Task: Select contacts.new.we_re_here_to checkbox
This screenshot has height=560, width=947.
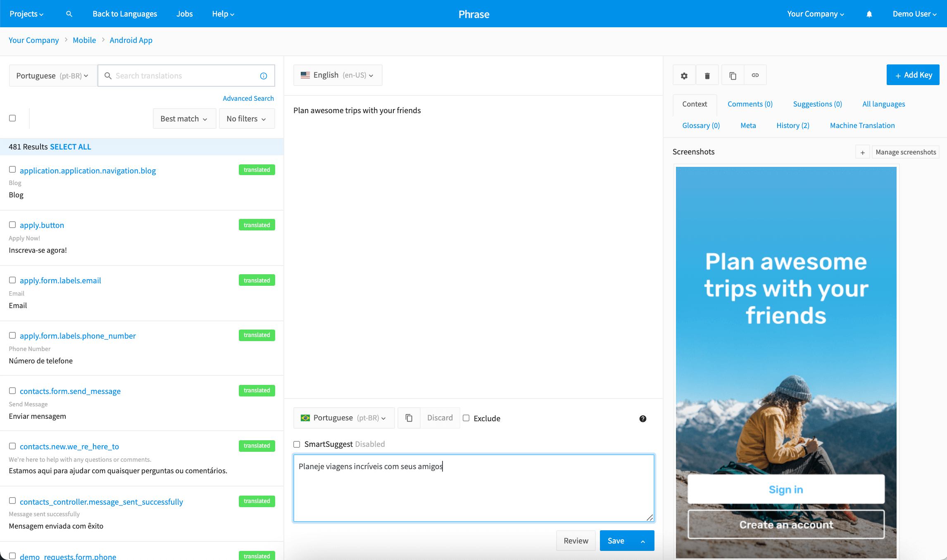Action: pyautogui.click(x=12, y=446)
